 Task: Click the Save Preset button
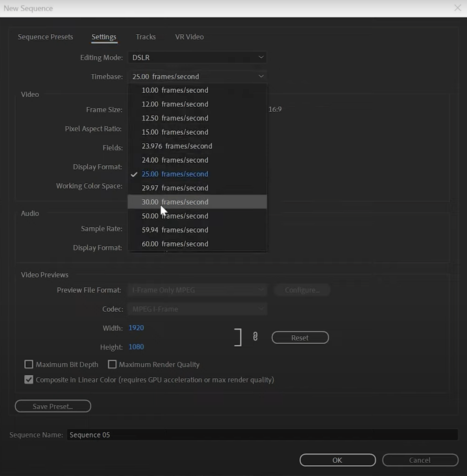(x=53, y=406)
